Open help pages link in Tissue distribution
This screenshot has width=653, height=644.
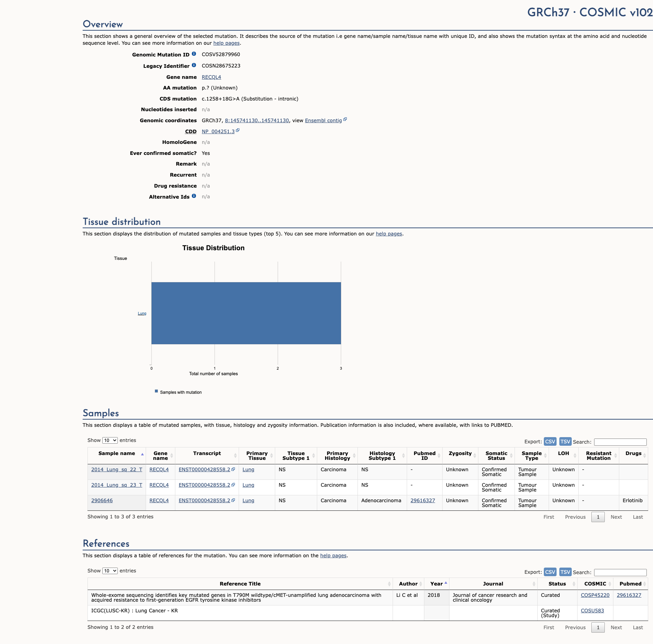(x=389, y=234)
